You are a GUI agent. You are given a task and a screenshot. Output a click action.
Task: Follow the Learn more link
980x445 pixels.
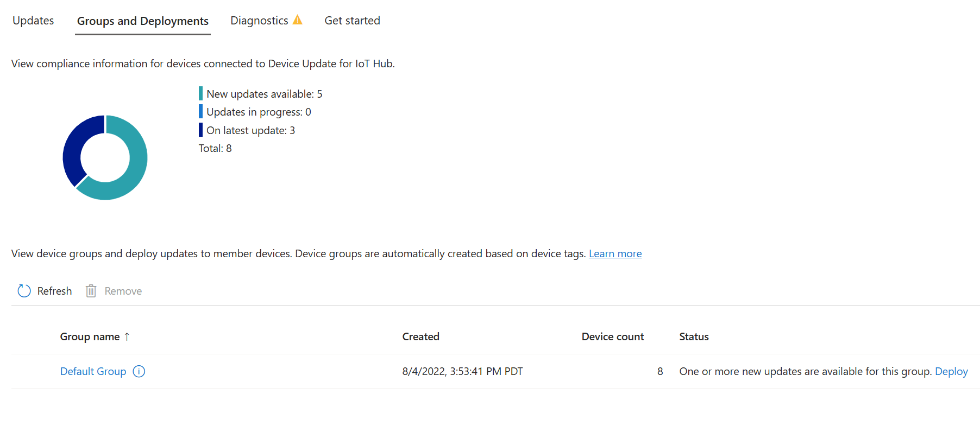click(x=615, y=253)
